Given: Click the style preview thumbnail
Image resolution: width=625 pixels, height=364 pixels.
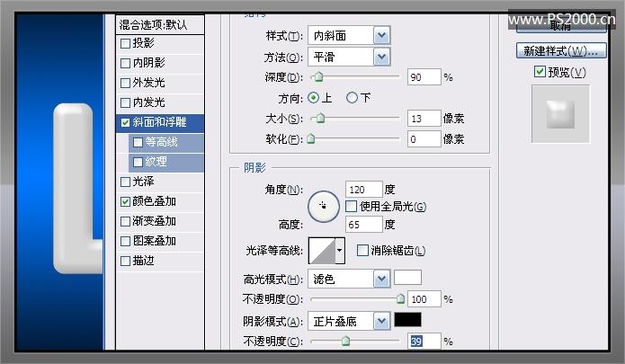Looking at the screenshot, I should coord(560,114).
